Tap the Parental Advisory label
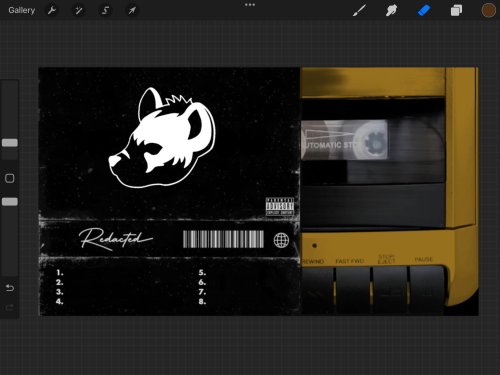Screen dimensions: 500x375 tap(280, 207)
